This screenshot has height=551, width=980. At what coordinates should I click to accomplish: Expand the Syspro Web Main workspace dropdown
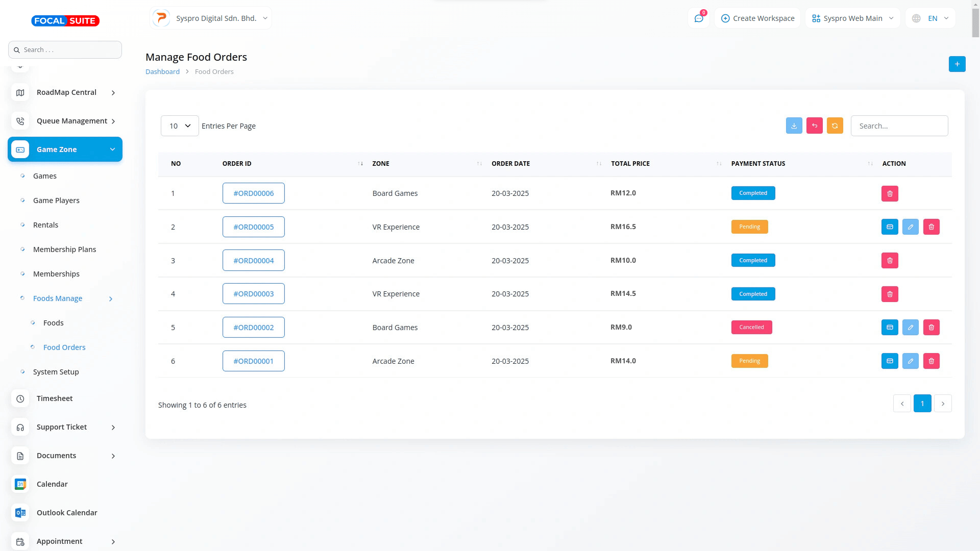[x=852, y=18]
